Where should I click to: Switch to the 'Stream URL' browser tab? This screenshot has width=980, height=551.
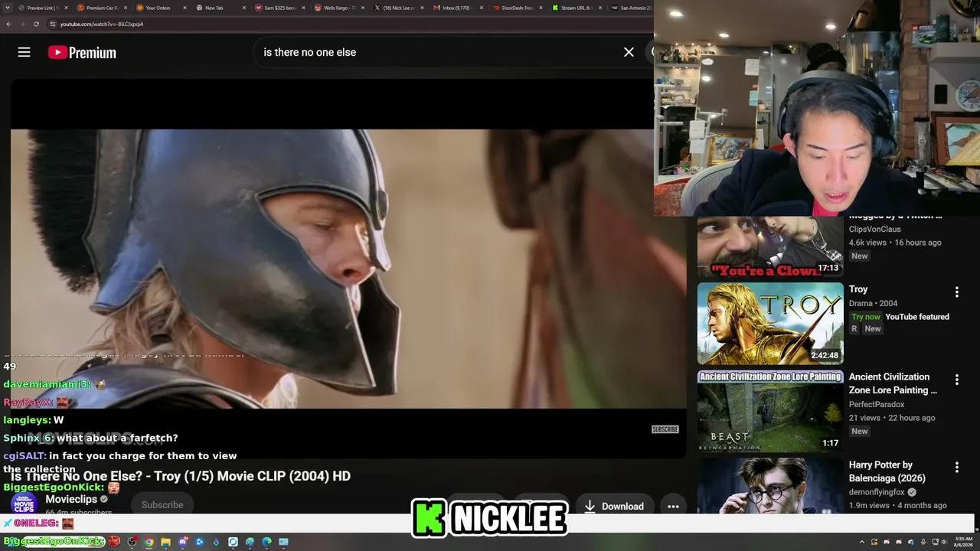pyautogui.click(x=576, y=8)
